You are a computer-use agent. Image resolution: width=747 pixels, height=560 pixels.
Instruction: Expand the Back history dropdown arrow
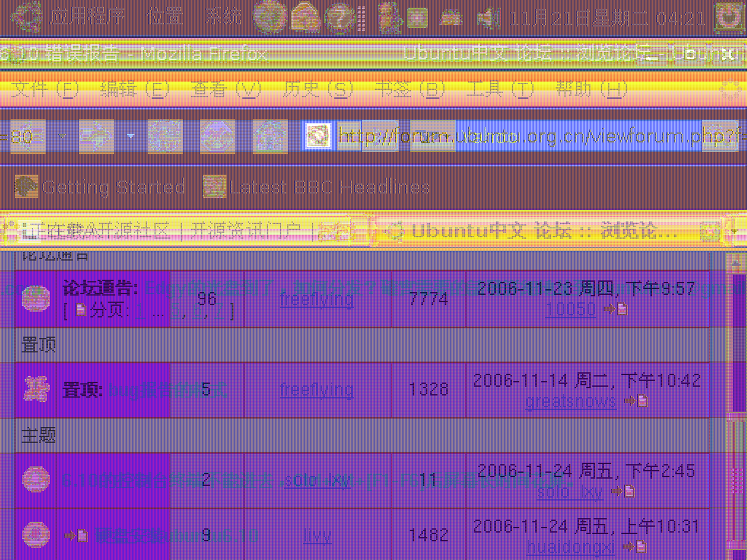[62, 136]
